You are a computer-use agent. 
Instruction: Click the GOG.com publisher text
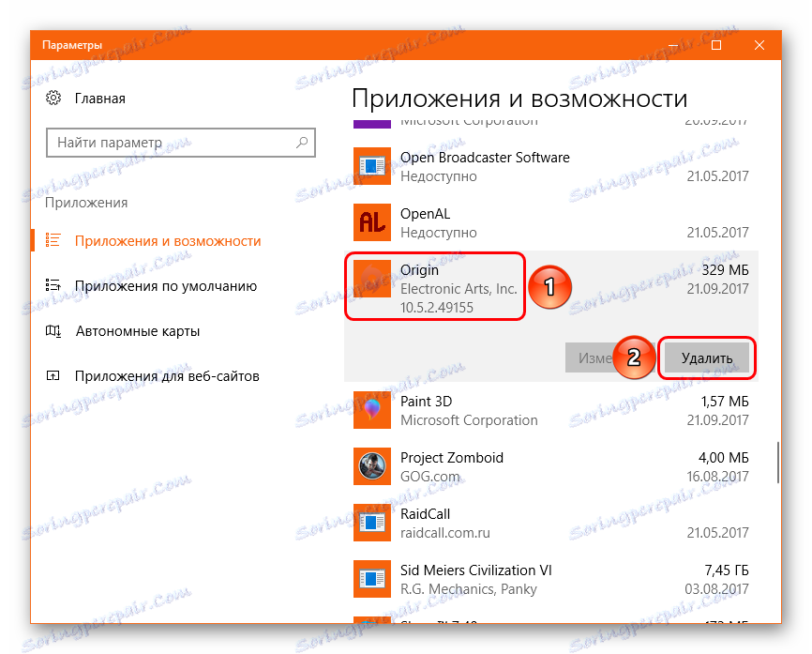click(429, 477)
